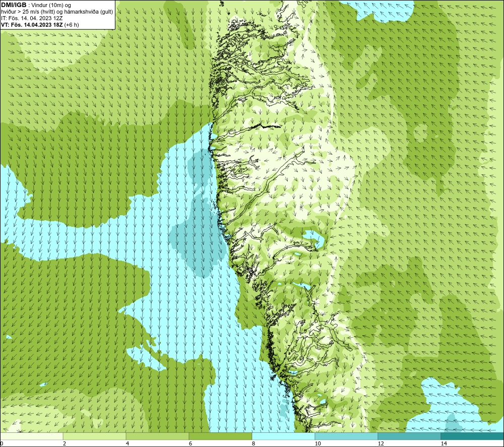Image resolution: width=504 pixels, height=447 pixels.
Task: Click the 8–10 m/s light cyan swatch
Action: click(283, 436)
